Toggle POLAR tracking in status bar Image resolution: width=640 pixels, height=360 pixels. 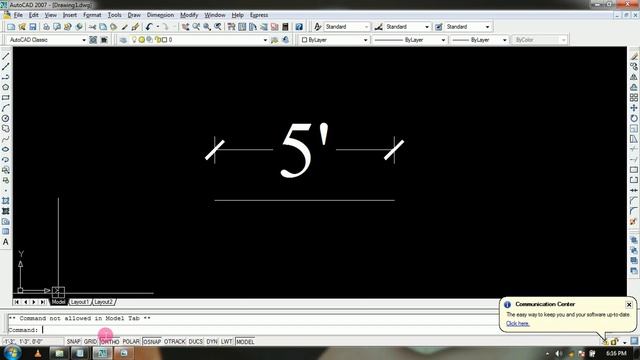pos(131,342)
